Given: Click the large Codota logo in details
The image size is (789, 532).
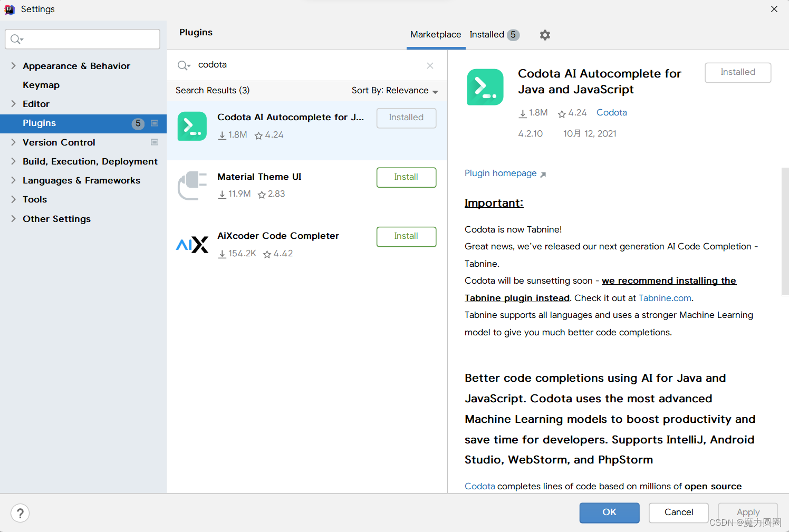Looking at the screenshot, I should [485, 87].
